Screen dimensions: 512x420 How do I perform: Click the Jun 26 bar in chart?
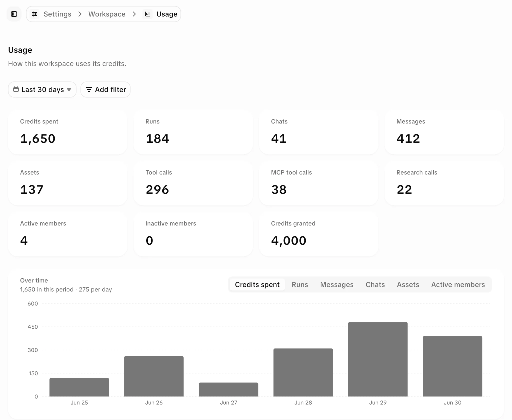[x=154, y=376]
